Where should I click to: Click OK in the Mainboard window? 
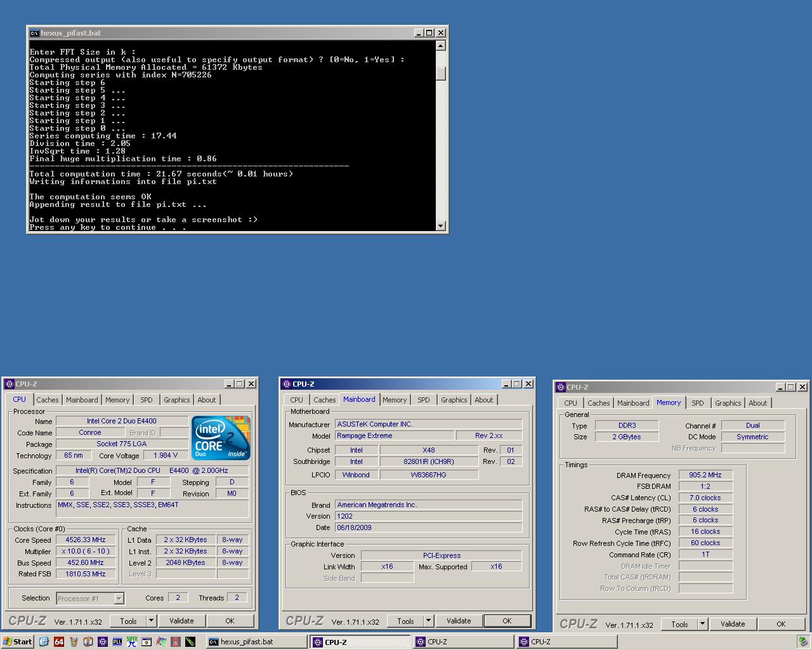coord(507,621)
